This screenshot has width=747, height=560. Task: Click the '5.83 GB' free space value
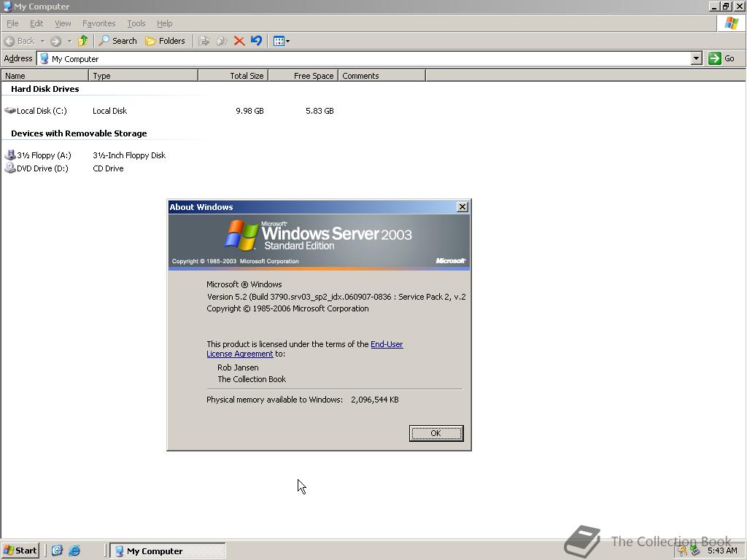pyautogui.click(x=320, y=111)
